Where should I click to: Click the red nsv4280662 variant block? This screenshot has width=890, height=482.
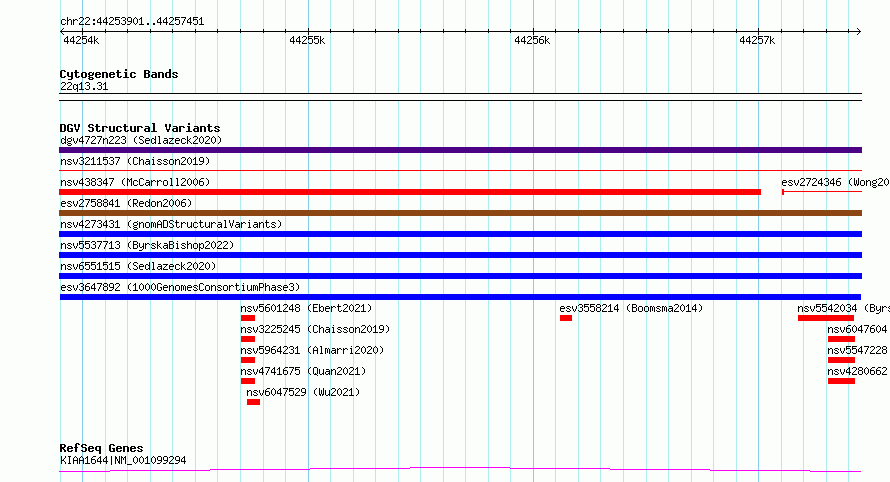841,381
